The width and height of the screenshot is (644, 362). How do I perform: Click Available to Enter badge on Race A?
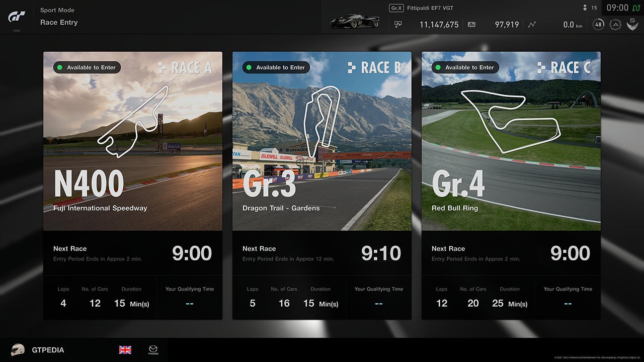coord(87,67)
